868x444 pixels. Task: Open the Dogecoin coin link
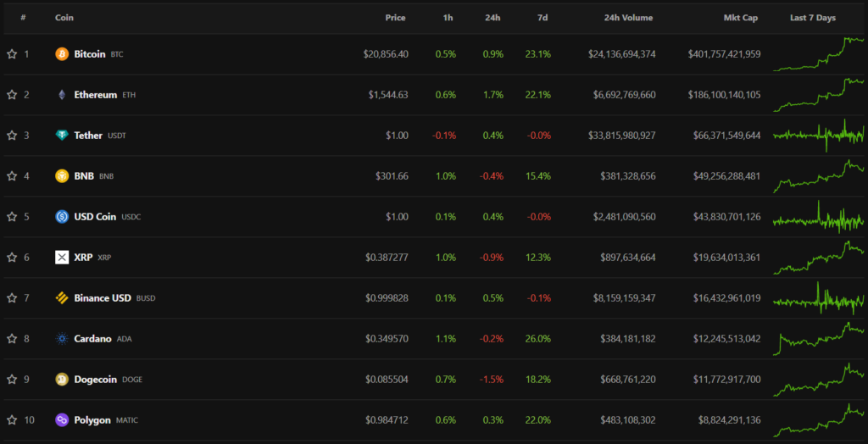[95, 380]
